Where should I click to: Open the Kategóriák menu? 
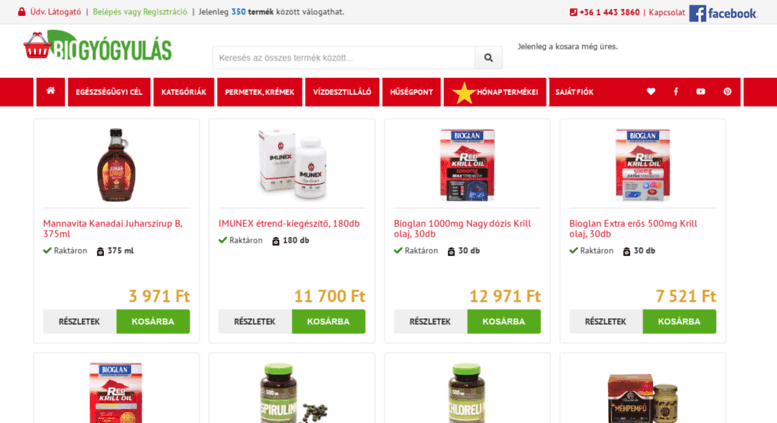tap(184, 92)
